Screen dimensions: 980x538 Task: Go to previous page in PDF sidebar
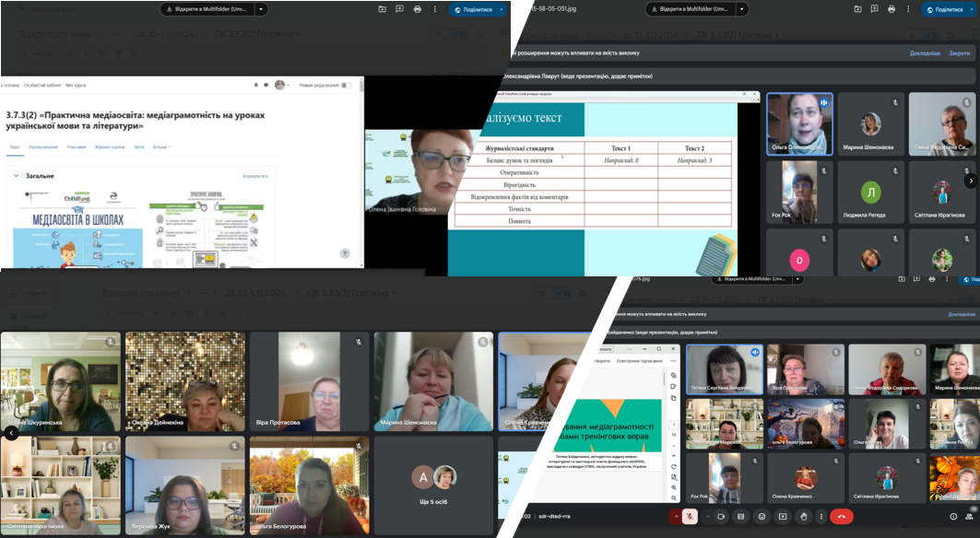pos(674,446)
